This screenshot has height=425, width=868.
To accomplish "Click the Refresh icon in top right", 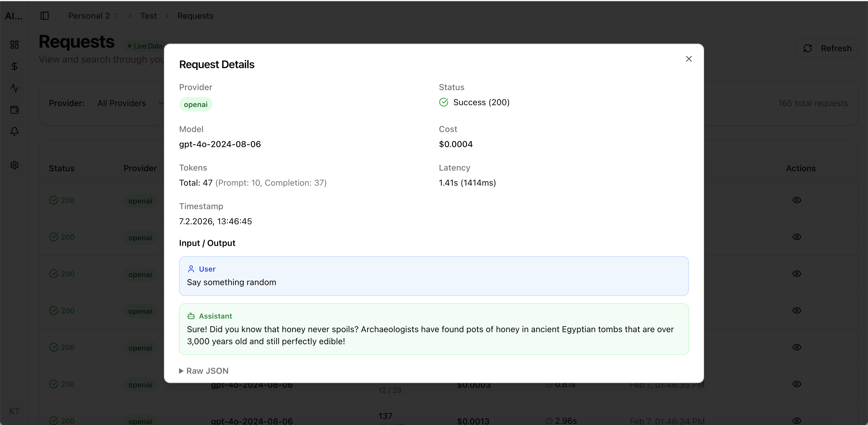I will coord(808,48).
